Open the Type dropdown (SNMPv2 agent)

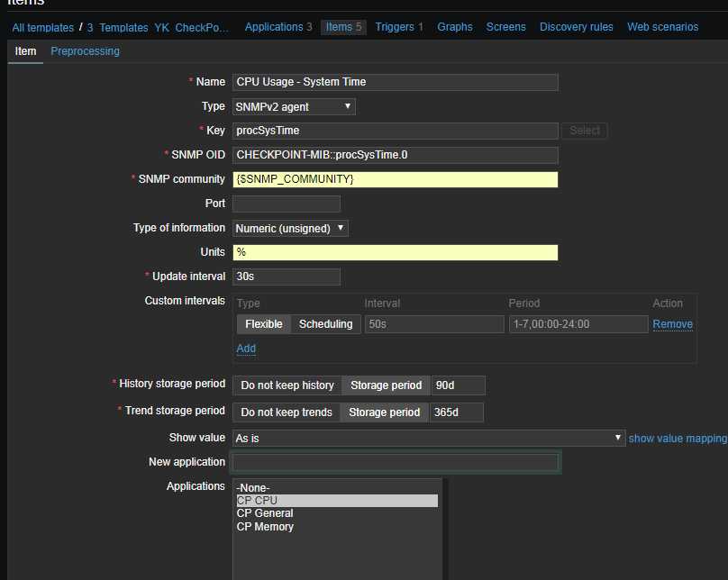click(x=293, y=107)
